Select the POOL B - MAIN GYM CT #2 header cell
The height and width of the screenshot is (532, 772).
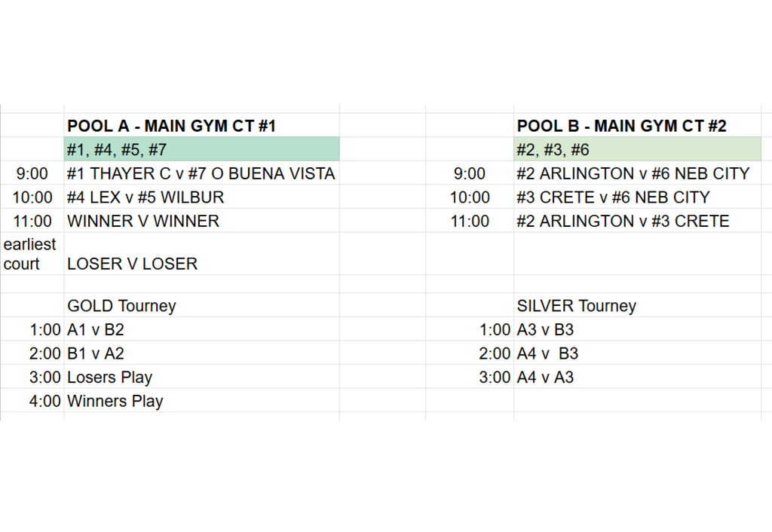[x=621, y=126]
